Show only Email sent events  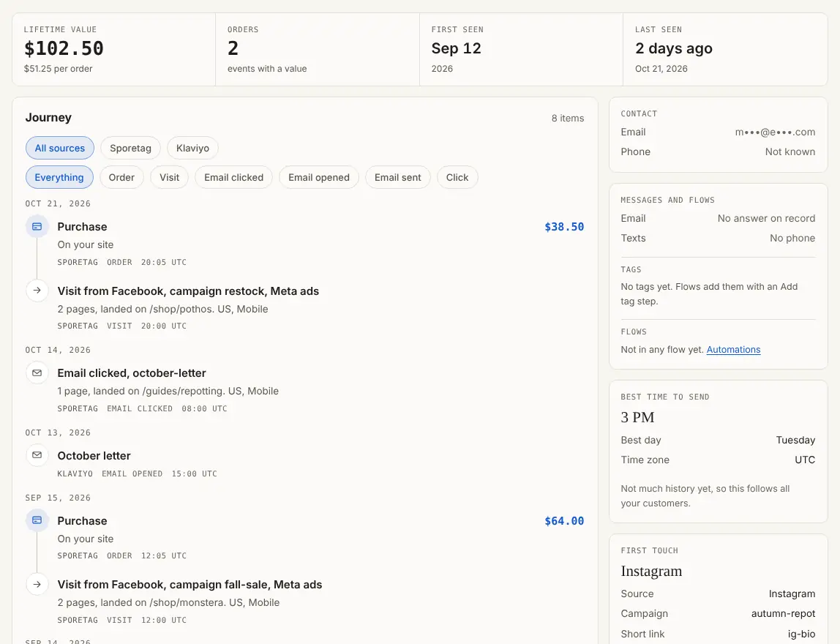click(x=397, y=177)
